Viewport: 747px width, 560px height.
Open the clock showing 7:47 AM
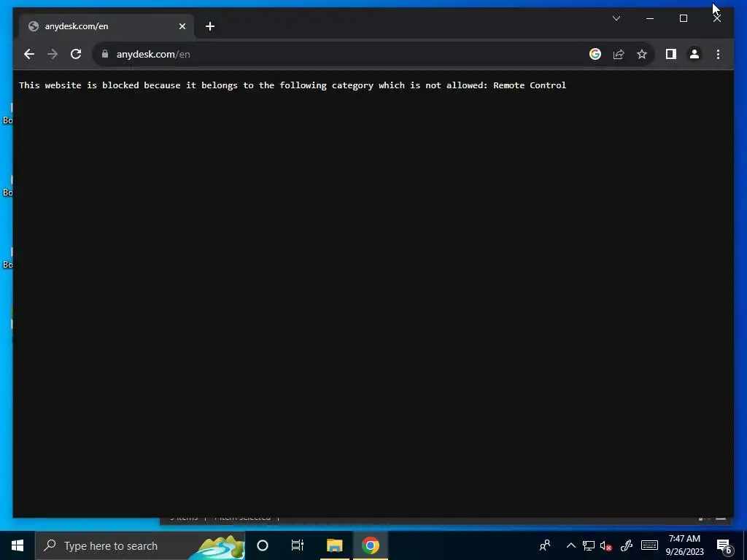684,545
